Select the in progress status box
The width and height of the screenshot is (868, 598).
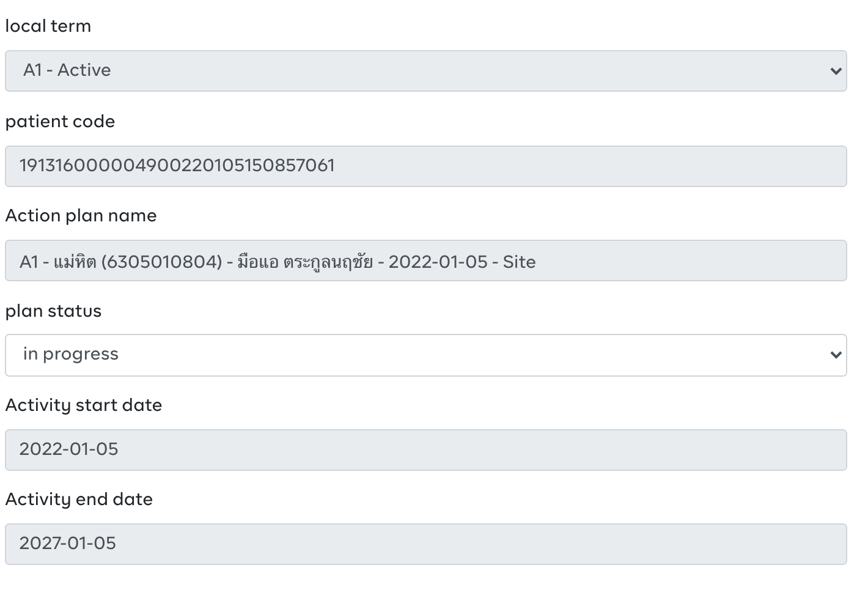coord(425,355)
